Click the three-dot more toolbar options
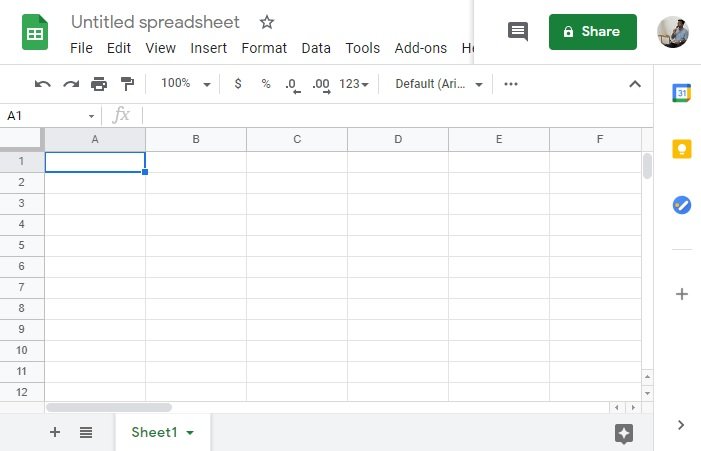 pyautogui.click(x=511, y=84)
